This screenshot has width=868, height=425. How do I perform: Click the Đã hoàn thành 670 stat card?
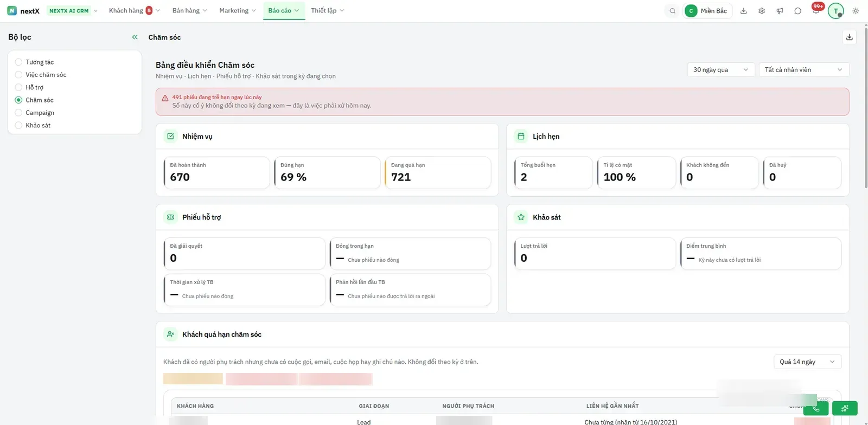coord(216,173)
